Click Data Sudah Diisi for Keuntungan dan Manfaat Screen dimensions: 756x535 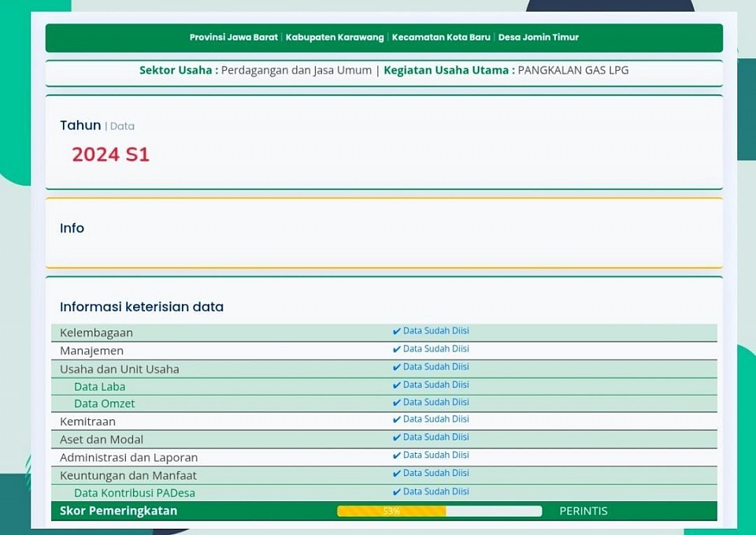pos(435,474)
